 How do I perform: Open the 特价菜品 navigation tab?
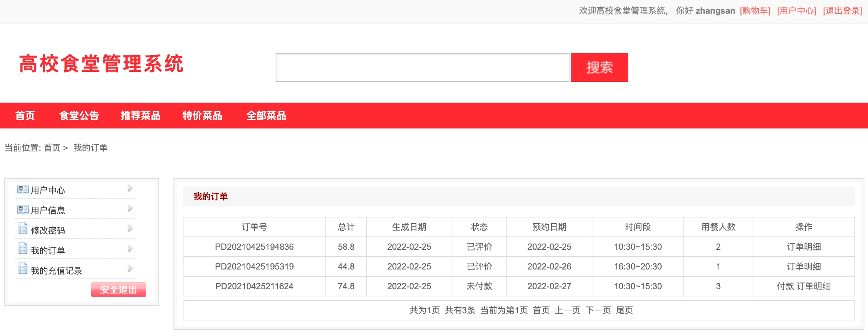[x=202, y=115]
